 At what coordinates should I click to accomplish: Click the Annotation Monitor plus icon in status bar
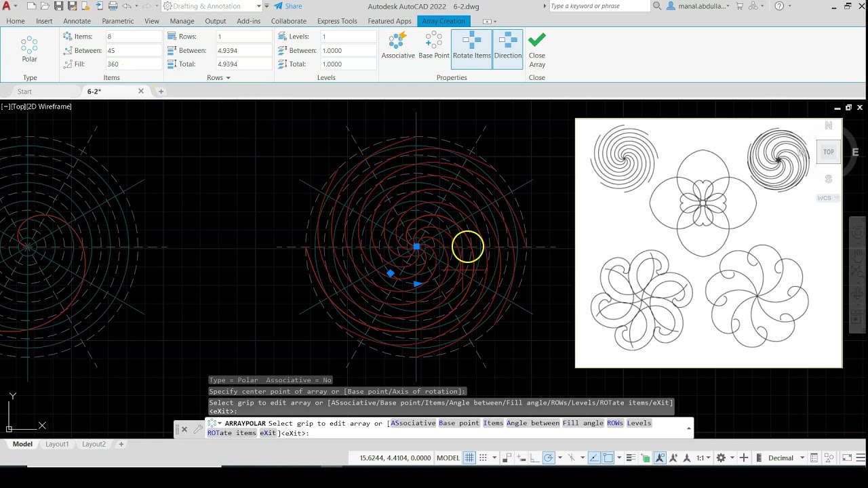[x=744, y=458]
